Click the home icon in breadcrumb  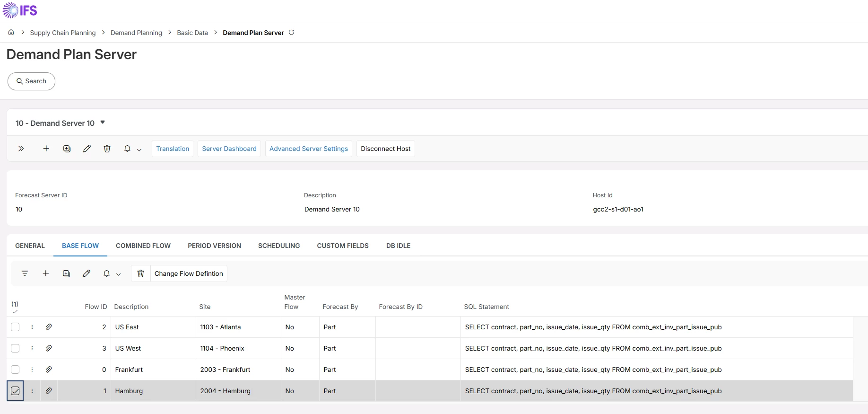pyautogui.click(x=11, y=32)
